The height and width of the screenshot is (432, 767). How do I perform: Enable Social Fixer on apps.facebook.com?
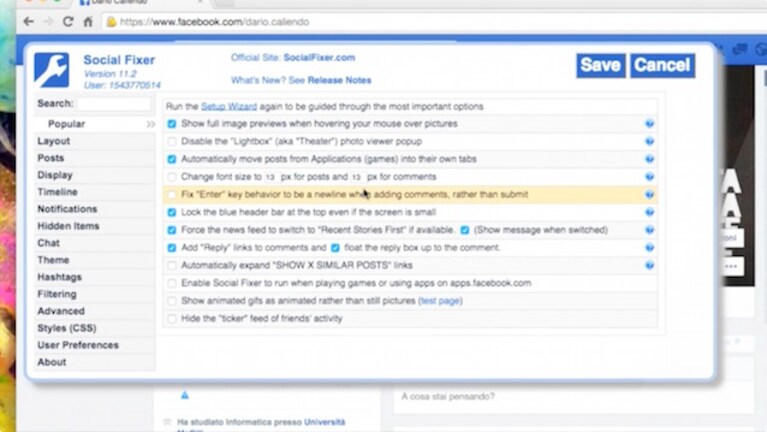pyautogui.click(x=172, y=283)
